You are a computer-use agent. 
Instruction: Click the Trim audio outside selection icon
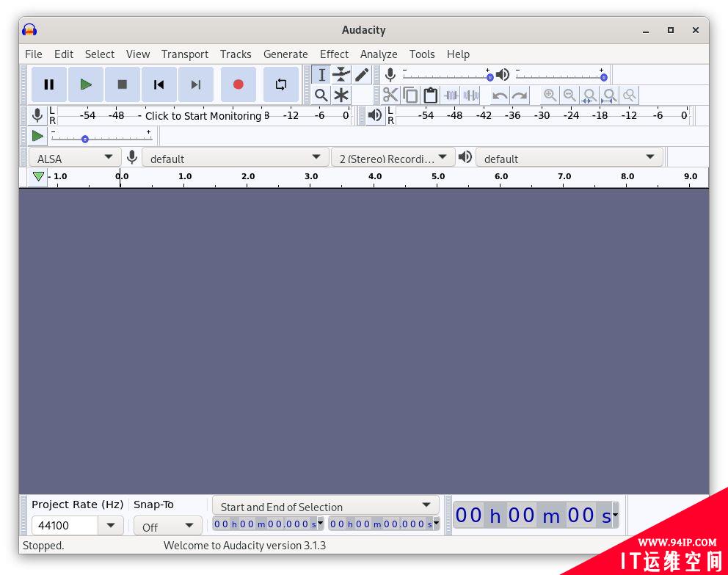(x=451, y=95)
